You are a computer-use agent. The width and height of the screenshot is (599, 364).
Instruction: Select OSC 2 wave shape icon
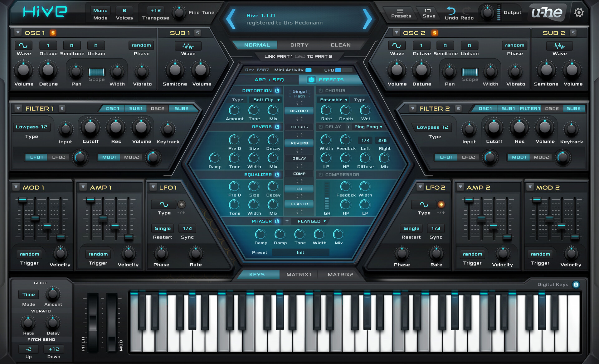(397, 45)
